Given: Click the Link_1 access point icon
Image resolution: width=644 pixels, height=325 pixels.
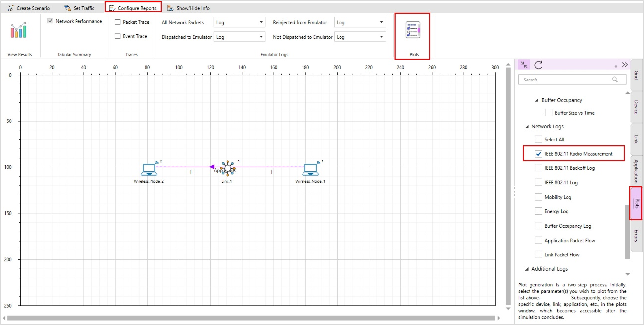Looking at the screenshot, I should point(227,169).
